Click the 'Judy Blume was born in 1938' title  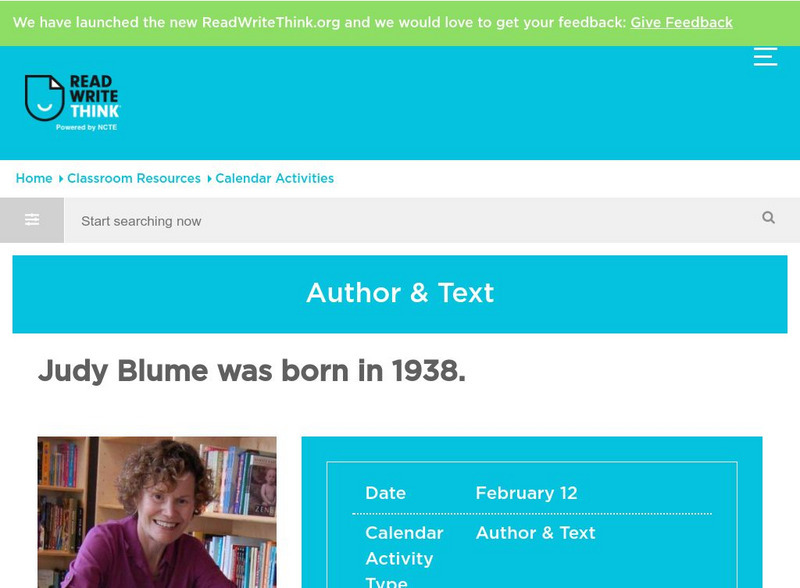[x=252, y=371]
